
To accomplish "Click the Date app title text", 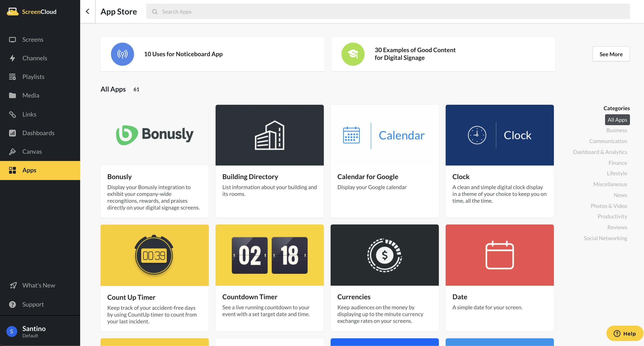I will pyautogui.click(x=460, y=297).
